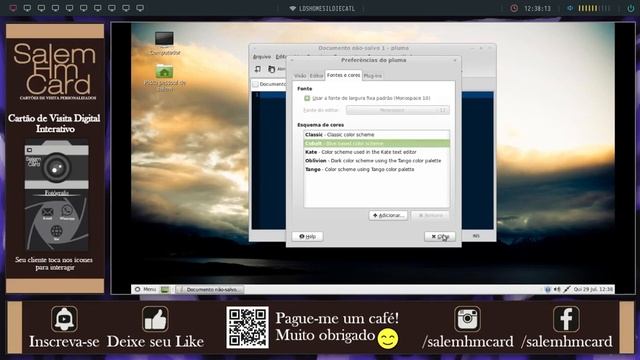Click the Salem Hm Card logo
The height and width of the screenshot is (360, 640).
pyautogui.click(x=55, y=70)
